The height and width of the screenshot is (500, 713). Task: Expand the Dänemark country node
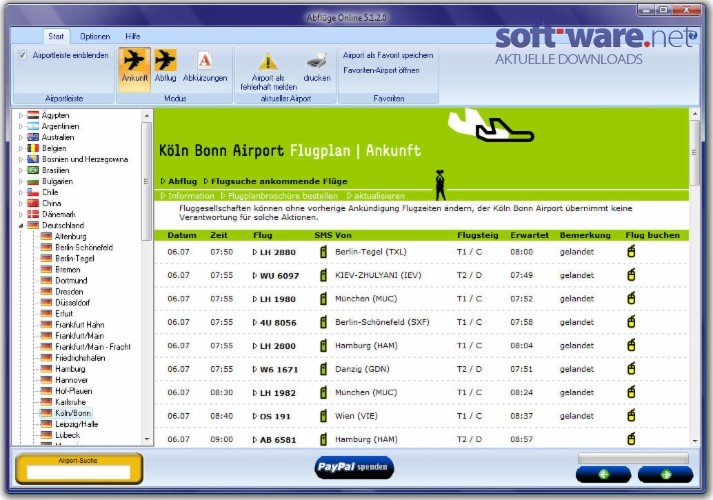coord(20,214)
